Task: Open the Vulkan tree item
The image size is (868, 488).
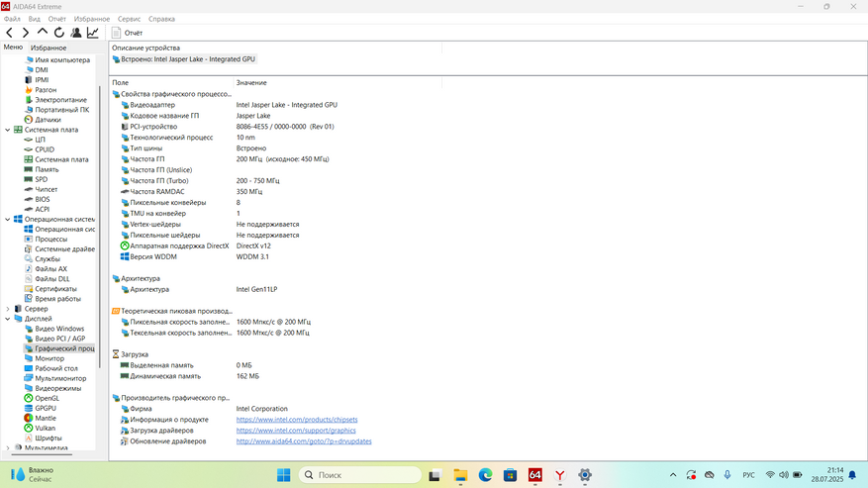Action: pyautogui.click(x=40, y=429)
